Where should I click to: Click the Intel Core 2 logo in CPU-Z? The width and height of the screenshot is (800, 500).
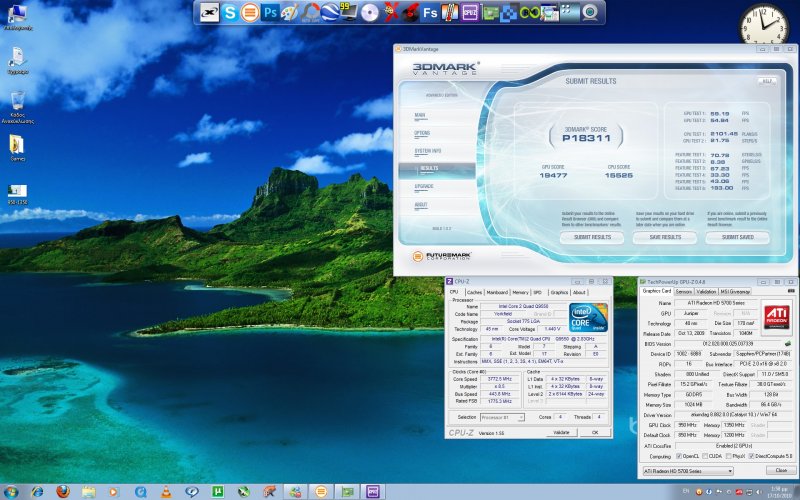coord(588,318)
